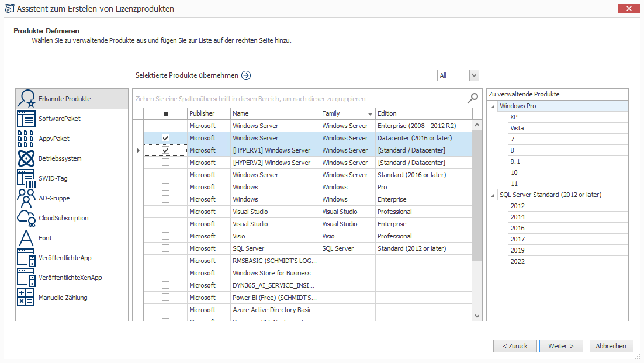Check the [HYPERV2] Windows Server row
This screenshot has height=363, width=644.
pyautogui.click(x=165, y=163)
